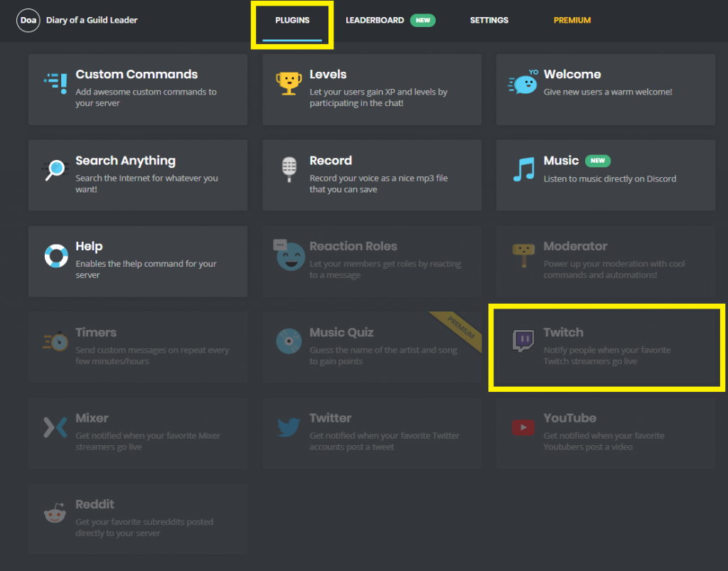Enable the Timers plugin title
Screen dimensions: 728x571
pos(96,332)
